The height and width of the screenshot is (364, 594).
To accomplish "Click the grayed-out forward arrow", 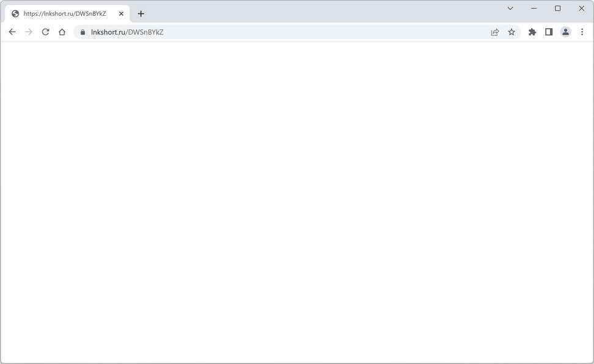I will click(29, 32).
